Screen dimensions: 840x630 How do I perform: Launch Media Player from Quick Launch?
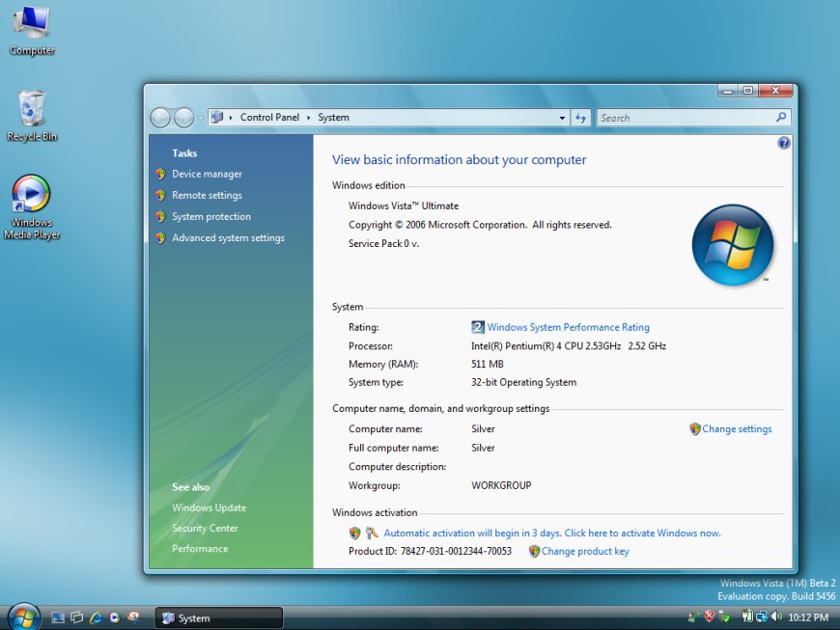115,617
